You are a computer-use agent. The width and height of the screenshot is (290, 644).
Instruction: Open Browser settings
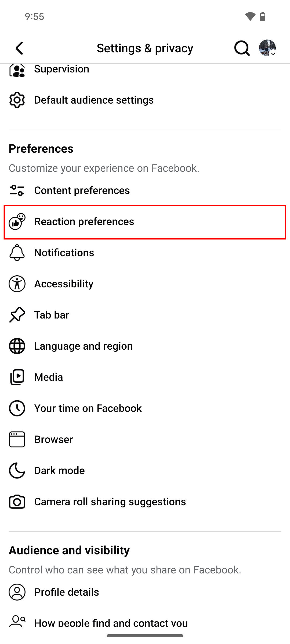coord(53,440)
